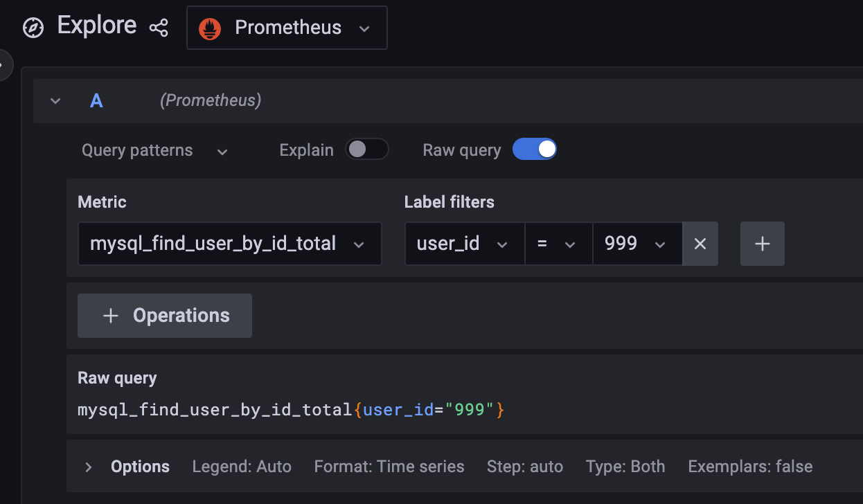The width and height of the screenshot is (863, 504).
Task: Open the Prometheus data source picker
Action: point(287,28)
